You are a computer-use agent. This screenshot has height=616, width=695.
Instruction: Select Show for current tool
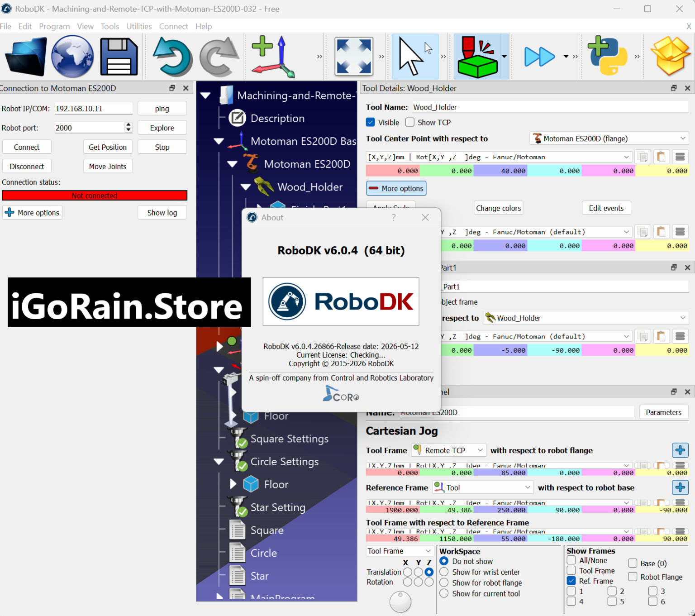point(444,593)
